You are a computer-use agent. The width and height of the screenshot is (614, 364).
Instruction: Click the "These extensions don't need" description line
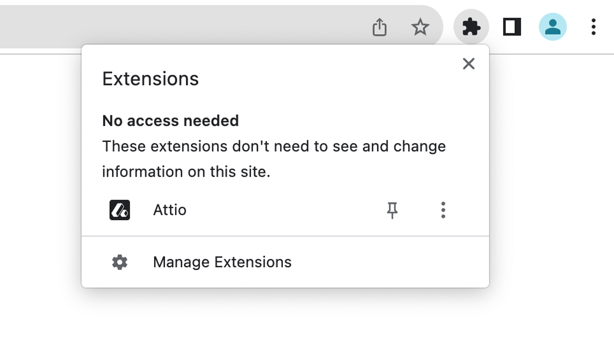click(x=274, y=146)
